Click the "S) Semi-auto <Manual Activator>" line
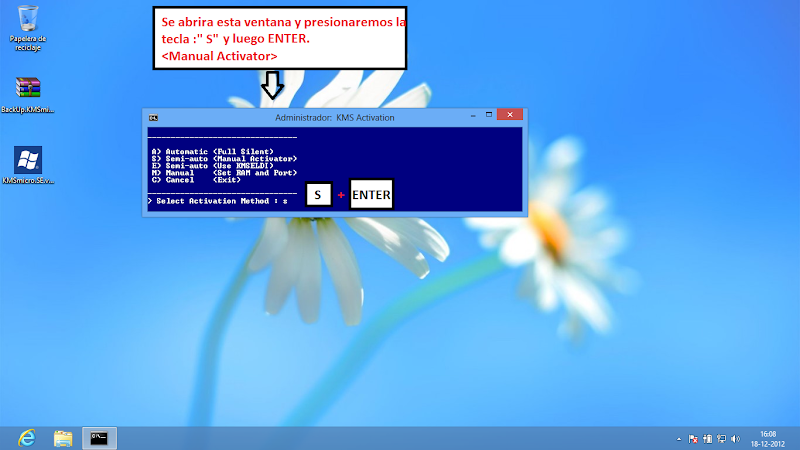This screenshot has height=450, width=800. (x=224, y=159)
